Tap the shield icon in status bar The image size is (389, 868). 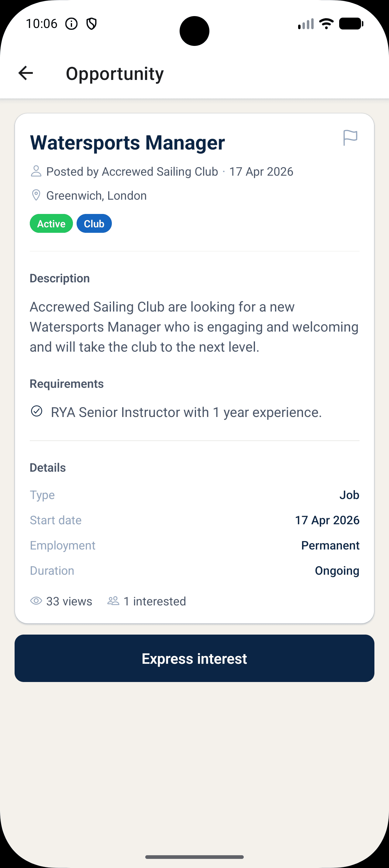coord(91,24)
